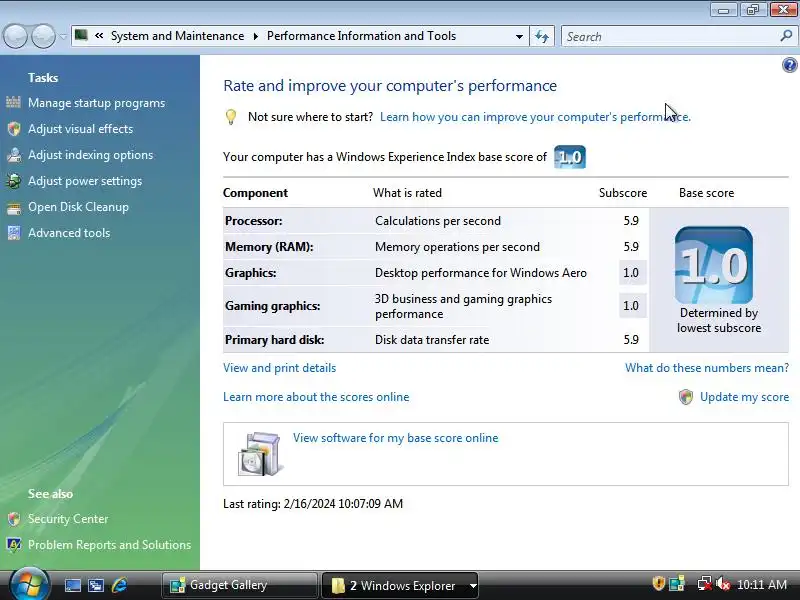Click the Last rating date text
The image size is (800, 600).
tap(313, 504)
